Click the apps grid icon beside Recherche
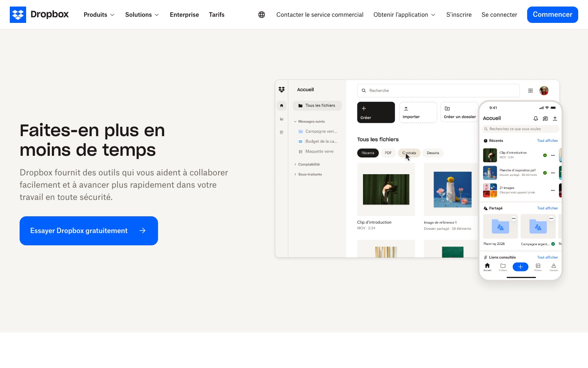Screen dimensions: 588x368 click(x=530, y=91)
